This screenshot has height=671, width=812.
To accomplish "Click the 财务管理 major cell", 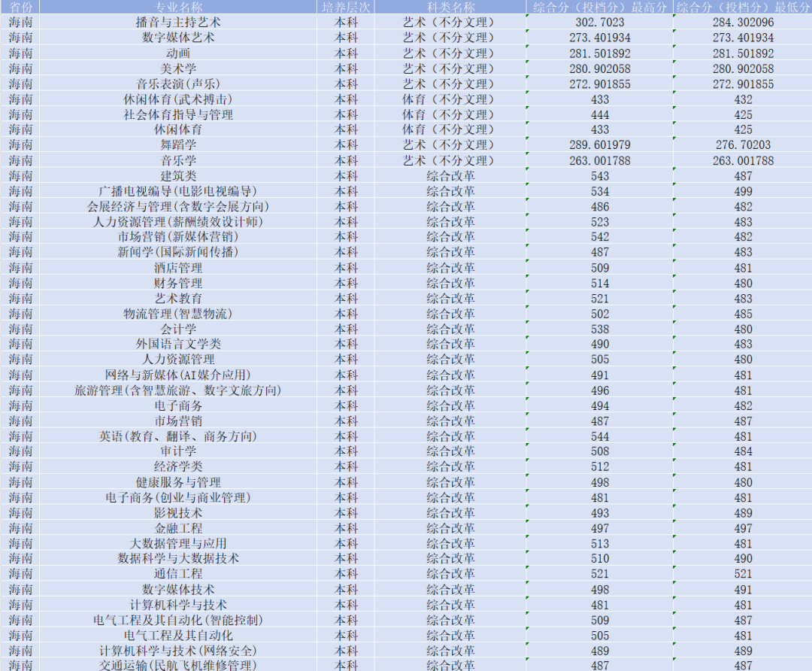I will [178, 284].
